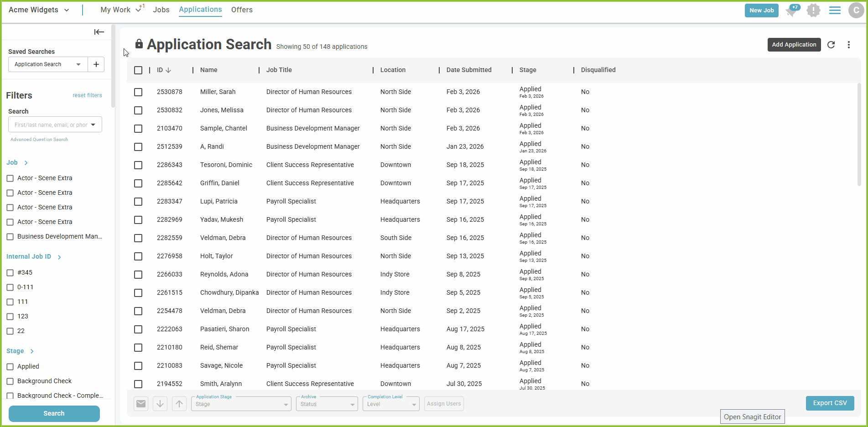
Task: Go to the Offers tab
Action: [242, 10]
